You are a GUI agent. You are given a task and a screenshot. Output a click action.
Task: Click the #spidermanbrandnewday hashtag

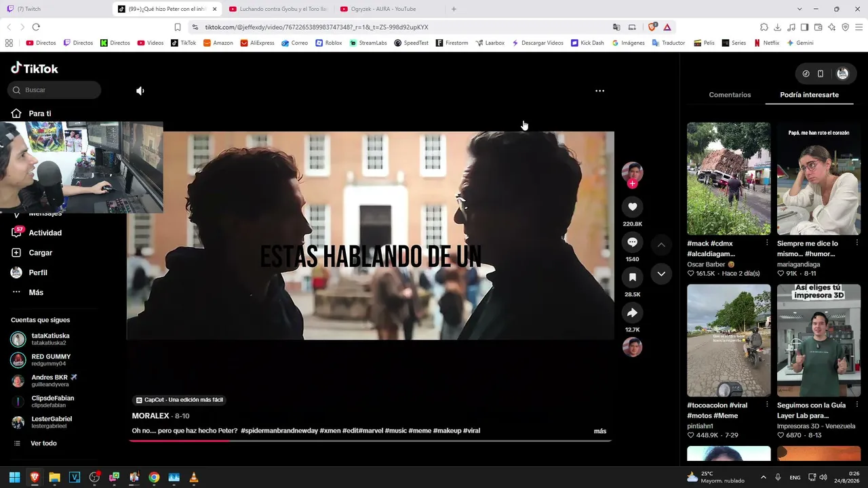(279, 431)
